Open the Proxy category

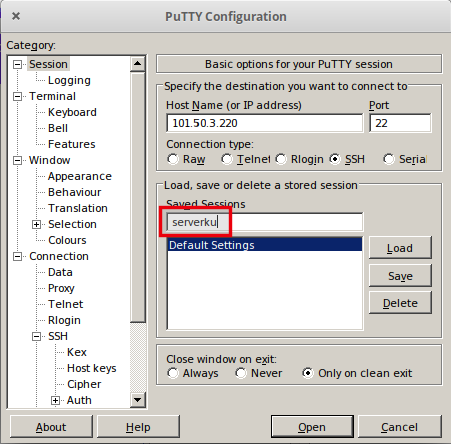click(x=61, y=288)
